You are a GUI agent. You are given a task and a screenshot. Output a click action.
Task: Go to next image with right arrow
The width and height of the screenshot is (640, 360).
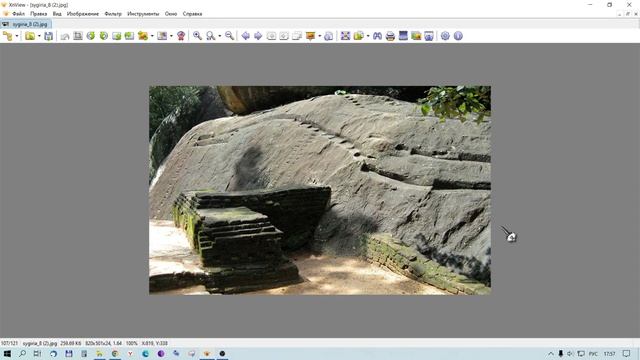point(258,36)
